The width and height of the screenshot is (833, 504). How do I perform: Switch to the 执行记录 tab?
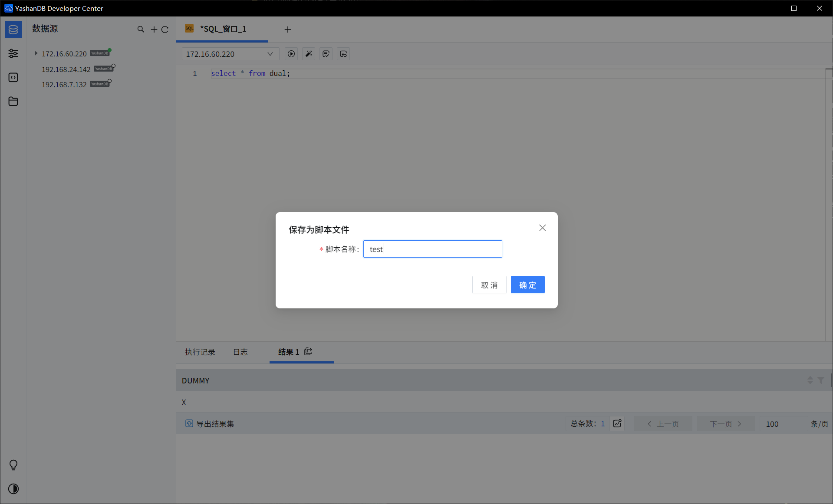click(200, 352)
